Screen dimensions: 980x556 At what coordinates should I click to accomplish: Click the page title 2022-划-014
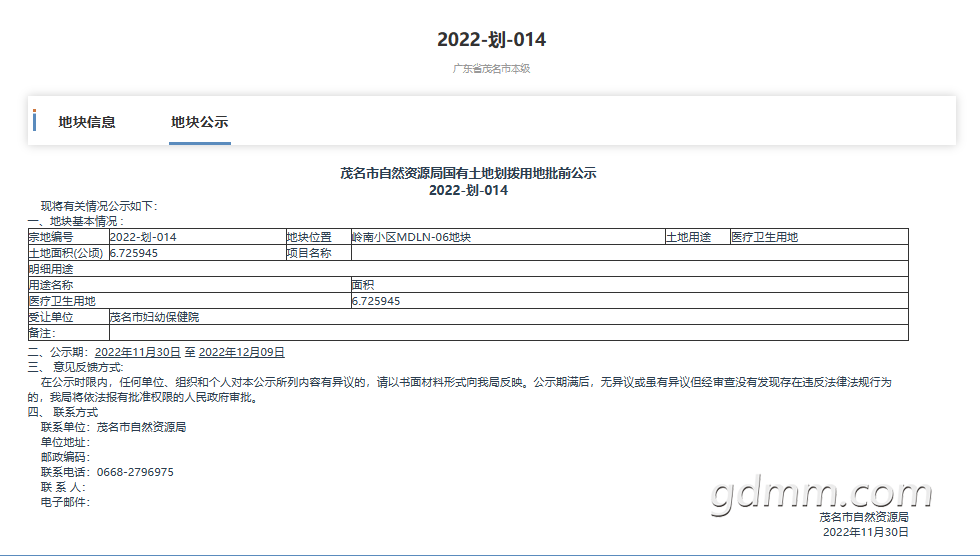[491, 39]
